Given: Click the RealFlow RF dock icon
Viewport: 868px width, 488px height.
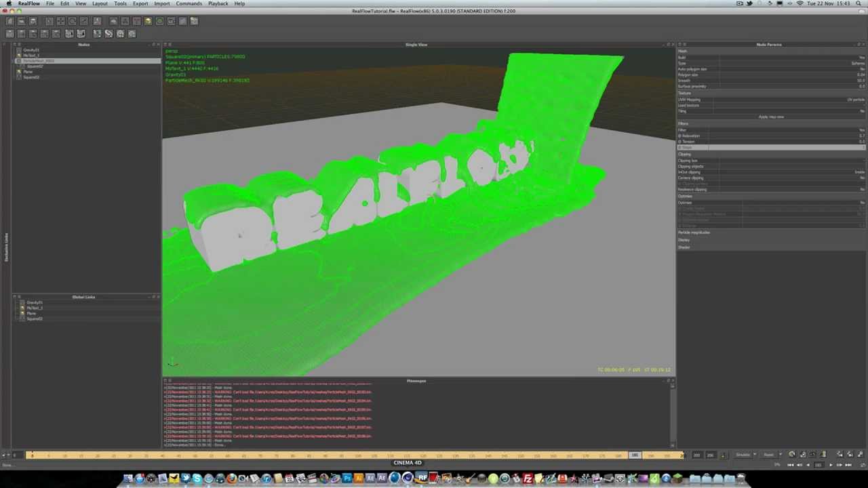Looking at the screenshot, I should (422, 479).
